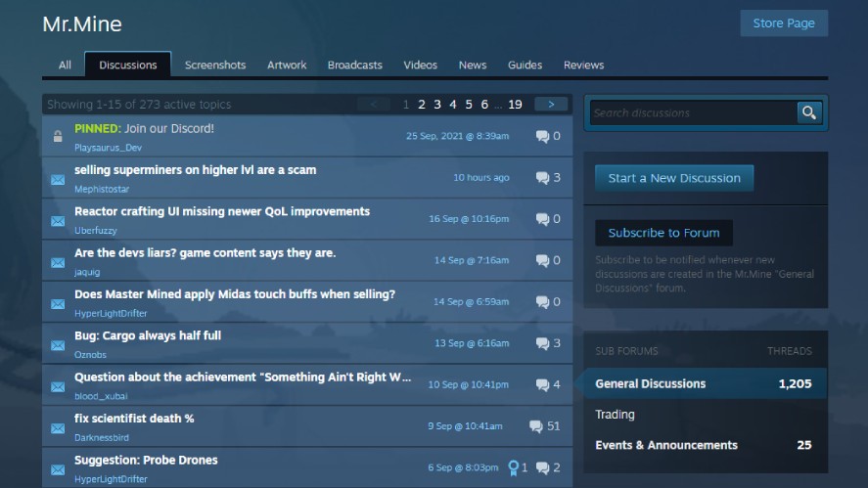Click reply bubble icon on 'Suggestion: Probe Drones' row
The height and width of the screenshot is (488, 868).
(x=542, y=468)
